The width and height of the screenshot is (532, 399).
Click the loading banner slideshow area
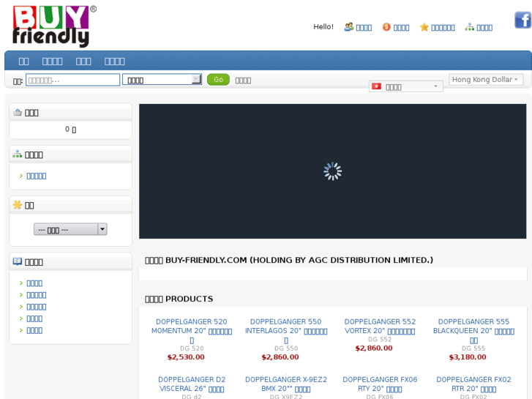(x=332, y=171)
